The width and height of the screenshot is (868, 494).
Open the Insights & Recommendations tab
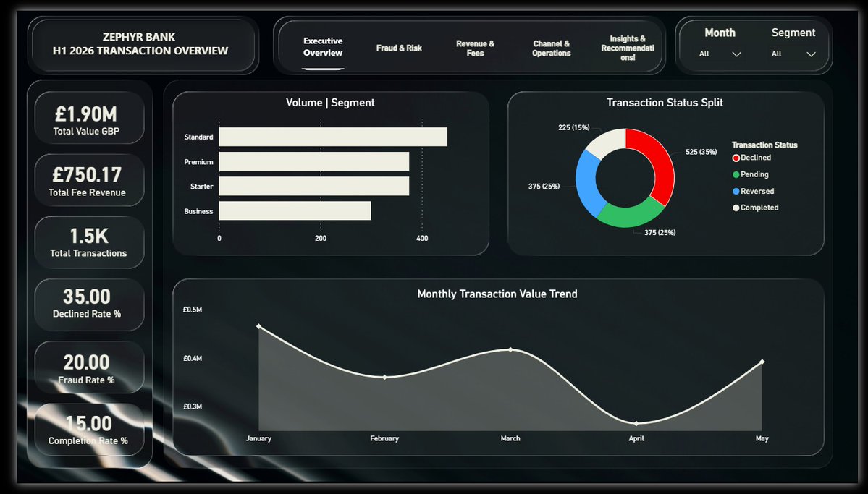[628, 48]
